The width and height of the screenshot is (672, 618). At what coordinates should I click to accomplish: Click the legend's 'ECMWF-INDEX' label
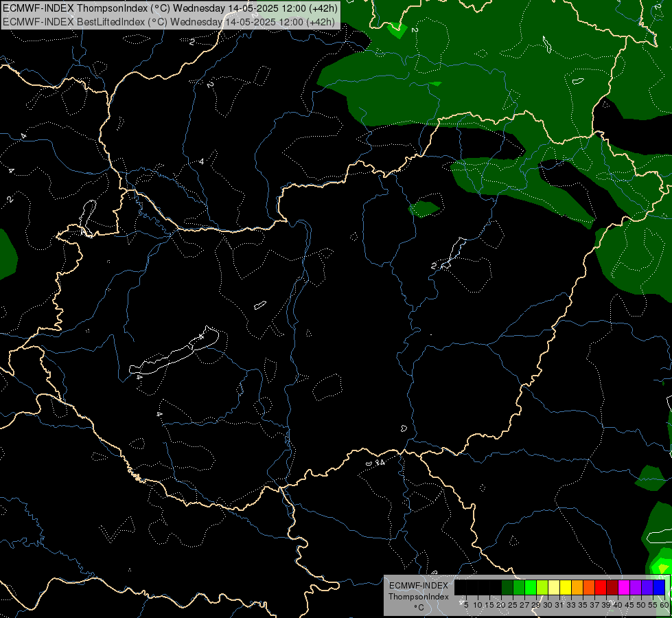point(419,586)
